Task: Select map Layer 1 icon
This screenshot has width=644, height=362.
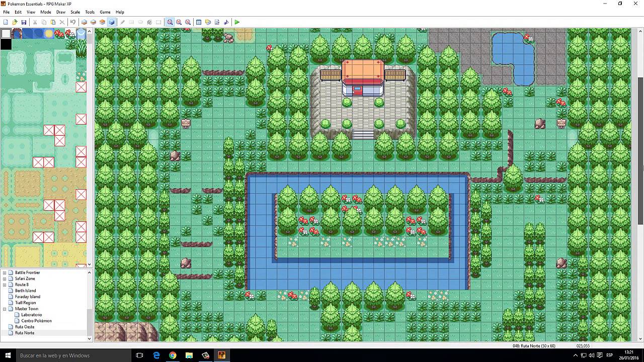Action: coord(84,22)
